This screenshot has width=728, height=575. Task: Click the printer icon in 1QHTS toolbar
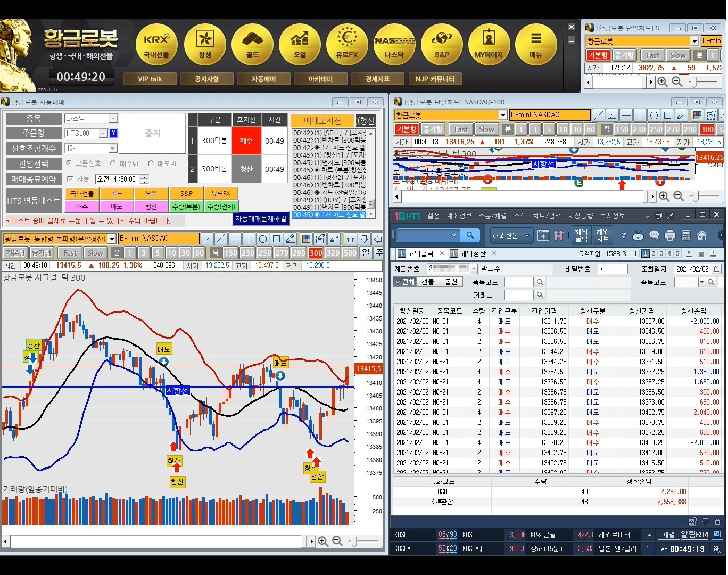[670, 235]
